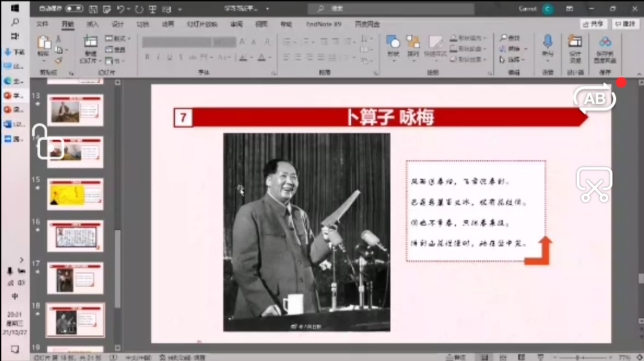Click Save to Baidu Netdisk icon
Image resolution: width=644 pixels, height=361 pixels.
(x=605, y=43)
